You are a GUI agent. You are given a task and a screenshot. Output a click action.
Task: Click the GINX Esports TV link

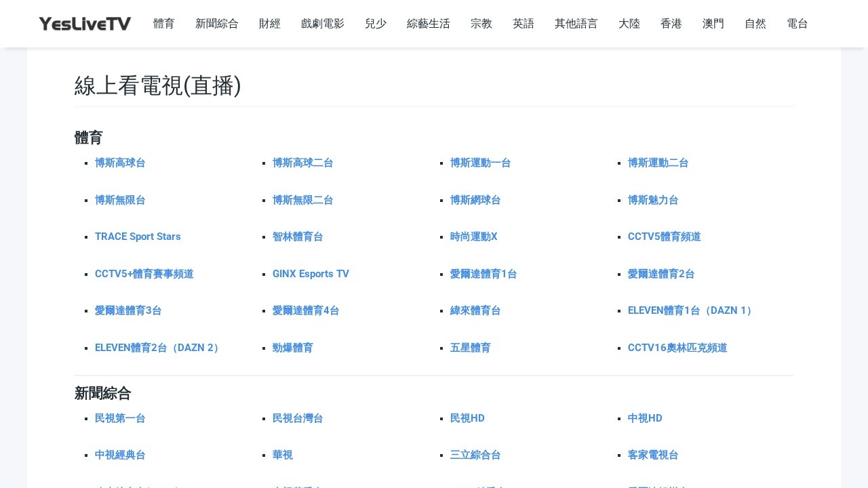click(311, 274)
